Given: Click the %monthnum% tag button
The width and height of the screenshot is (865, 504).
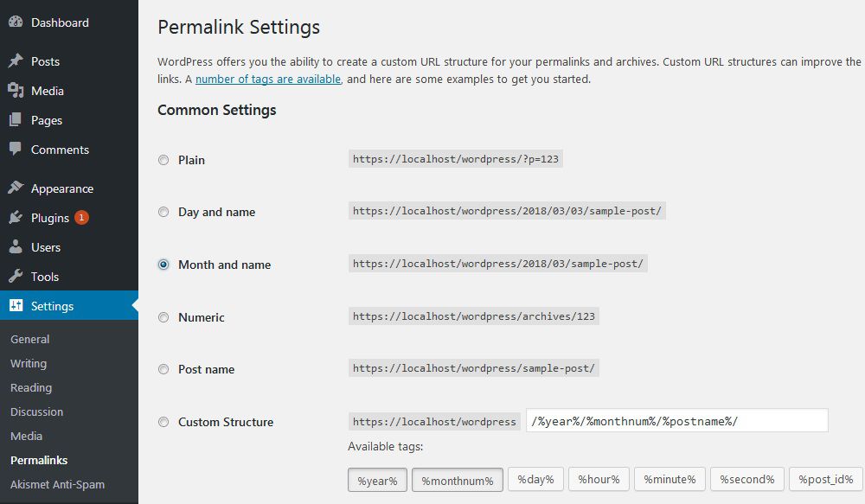Looking at the screenshot, I should tap(458, 481).
